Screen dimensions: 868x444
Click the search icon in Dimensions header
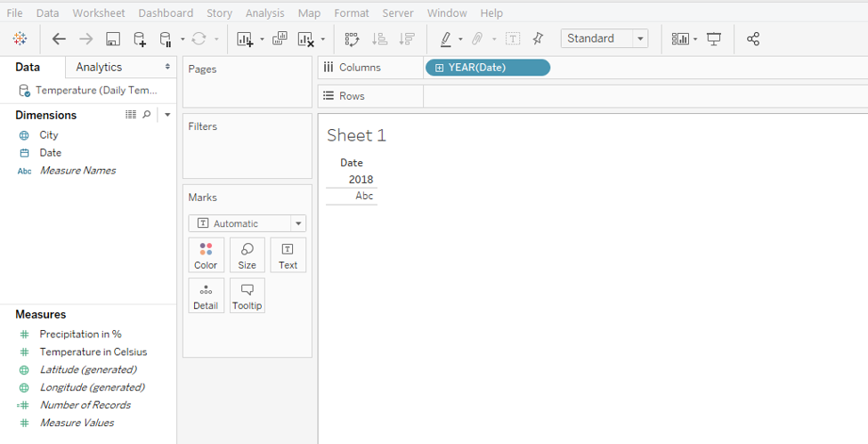tap(147, 115)
